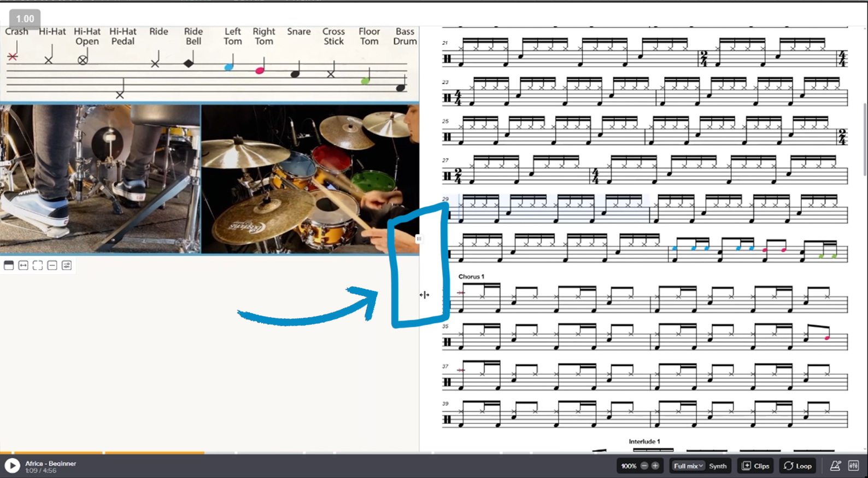Click the fit-width double-arrow layout icon
Screen dimensions: 868x478
23,266
